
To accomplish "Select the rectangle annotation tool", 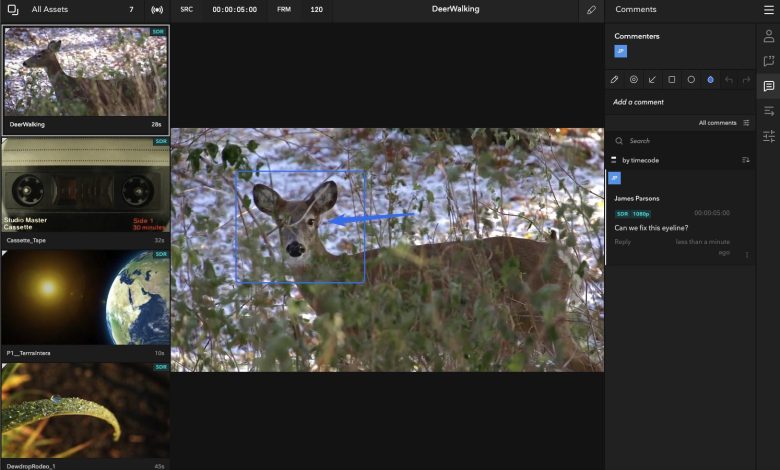I will pyautogui.click(x=672, y=79).
